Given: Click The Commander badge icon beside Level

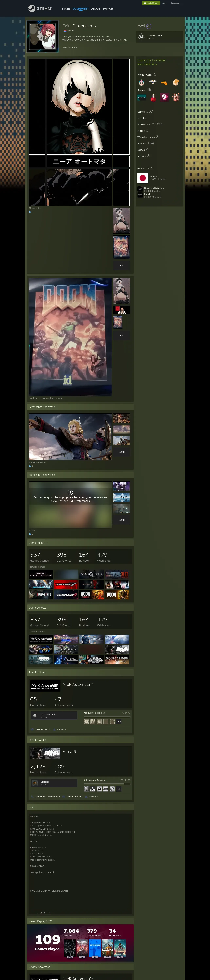Looking at the screenshot, I should (x=141, y=37).
